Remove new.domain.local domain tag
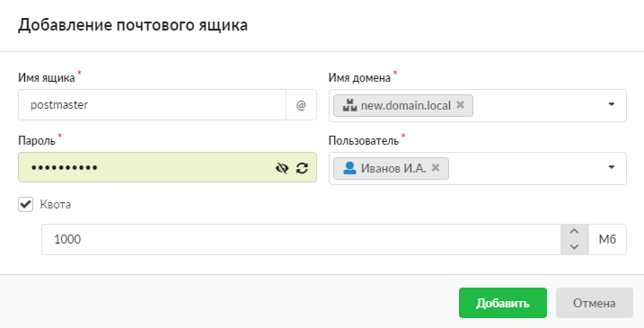Image resolution: width=644 pixels, height=328 pixels. [461, 105]
